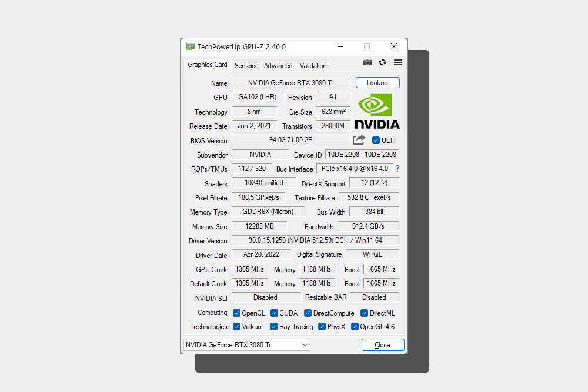Click the Subvendor field NVIDIA
The image size is (588, 392).
pyautogui.click(x=260, y=155)
